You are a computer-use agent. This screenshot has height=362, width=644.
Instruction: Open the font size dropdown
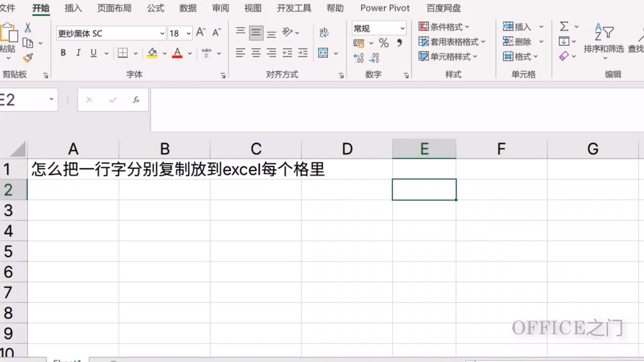pyautogui.click(x=189, y=34)
